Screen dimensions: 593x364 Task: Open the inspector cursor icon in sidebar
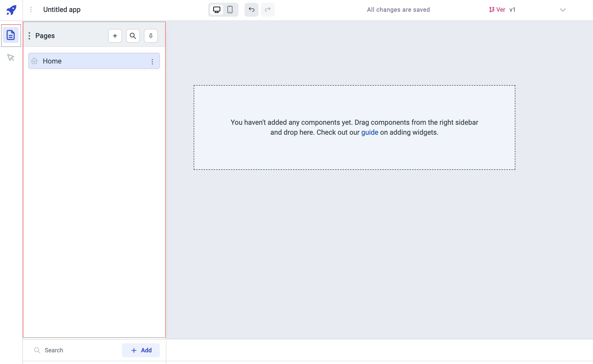point(11,58)
